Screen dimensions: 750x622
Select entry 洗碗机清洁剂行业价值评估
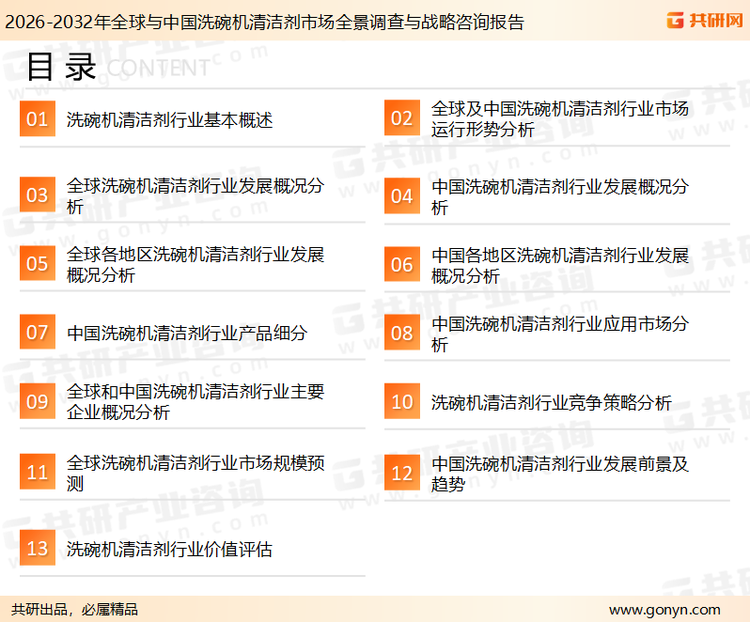click(x=169, y=549)
